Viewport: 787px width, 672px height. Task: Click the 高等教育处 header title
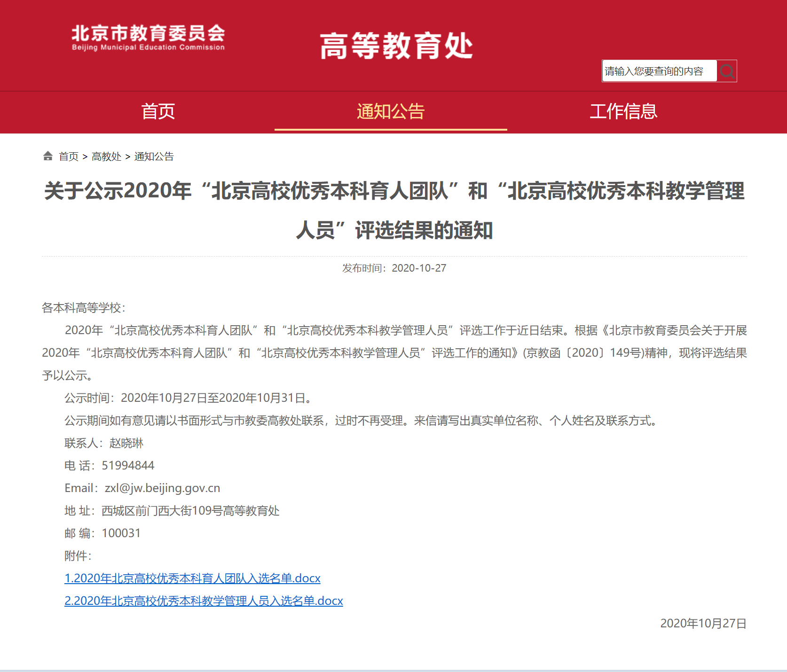point(396,46)
